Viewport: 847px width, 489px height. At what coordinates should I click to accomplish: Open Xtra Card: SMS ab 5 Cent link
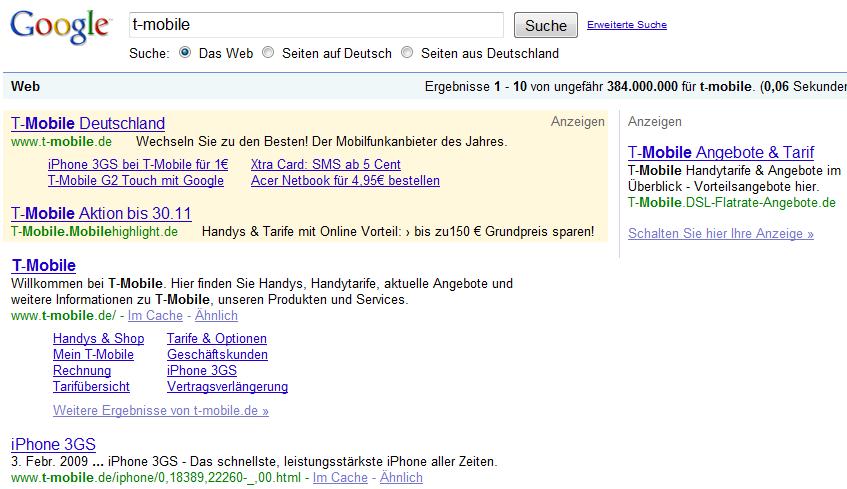[x=326, y=164]
